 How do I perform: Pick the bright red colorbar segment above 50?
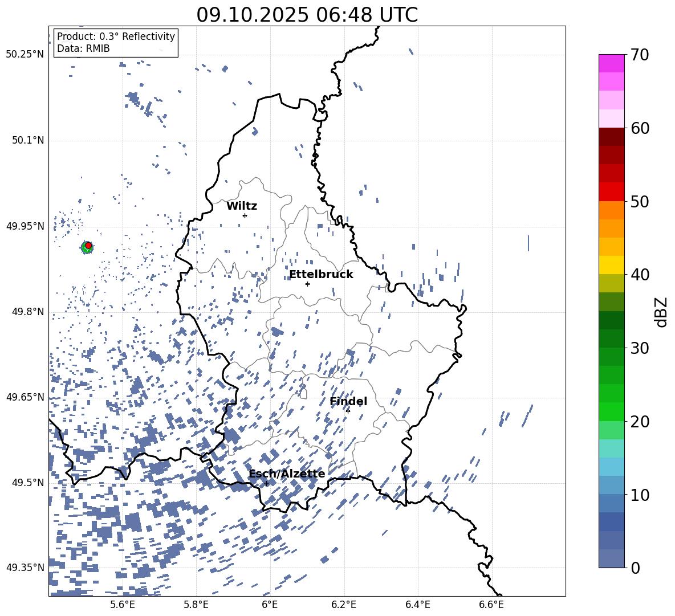(x=611, y=192)
